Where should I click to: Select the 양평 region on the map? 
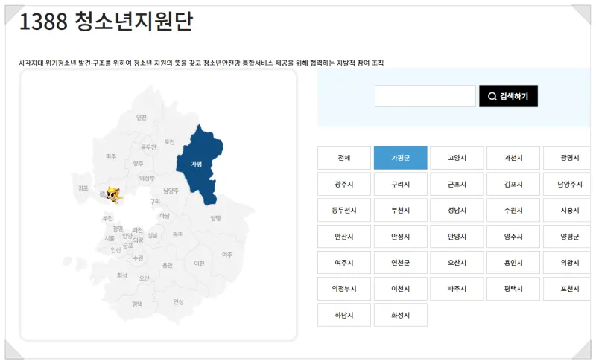[215, 218]
